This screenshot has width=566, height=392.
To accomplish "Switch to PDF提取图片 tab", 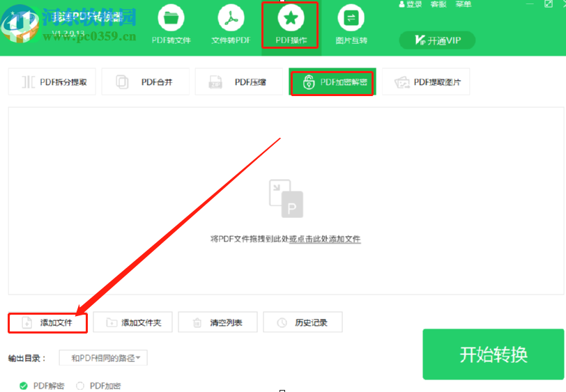I will coord(426,82).
